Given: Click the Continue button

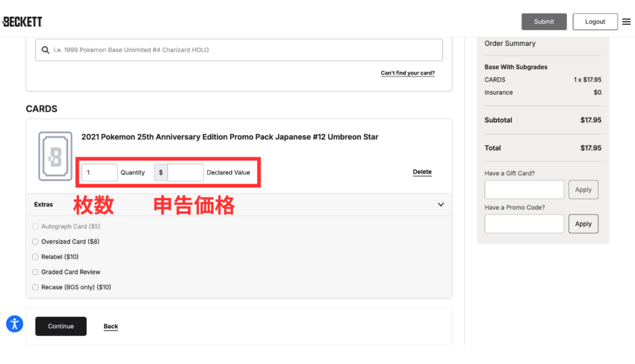Looking at the screenshot, I should pos(61,326).
